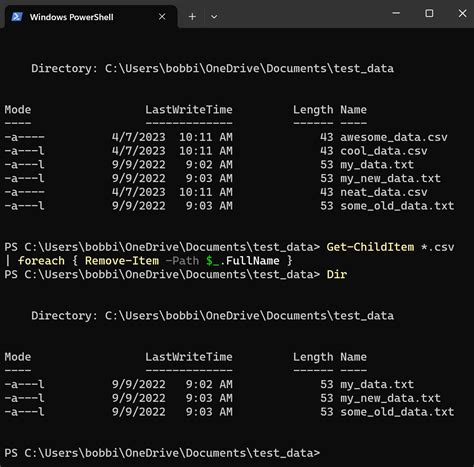Click some_old_data.txt in the second directory listing

point(397,412)
